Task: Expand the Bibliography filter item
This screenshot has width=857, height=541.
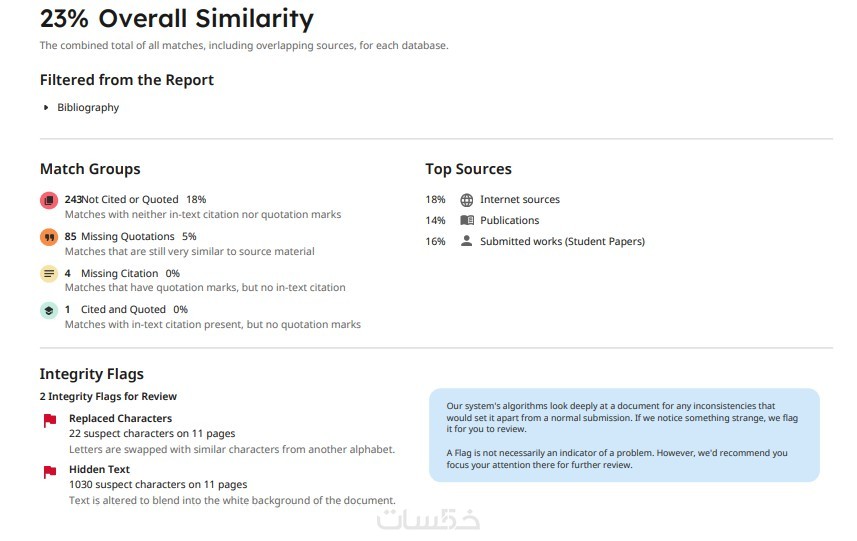Action: pyautogui.click(x=46, y=108)
